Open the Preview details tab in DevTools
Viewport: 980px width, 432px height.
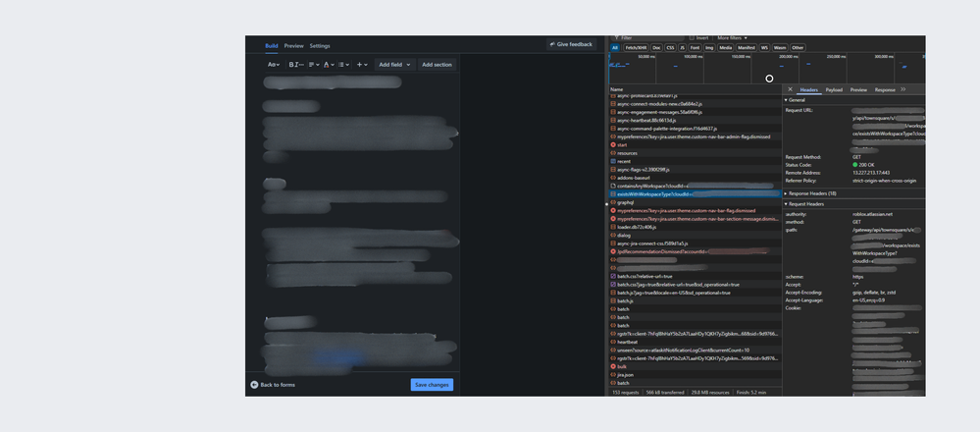pyautogui.click(x=858, y=90)
